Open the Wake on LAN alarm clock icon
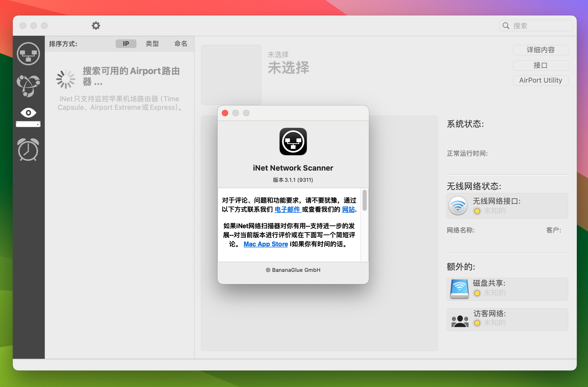The height and width of the screenshot is (387, 588). click(x=28, y=150)
